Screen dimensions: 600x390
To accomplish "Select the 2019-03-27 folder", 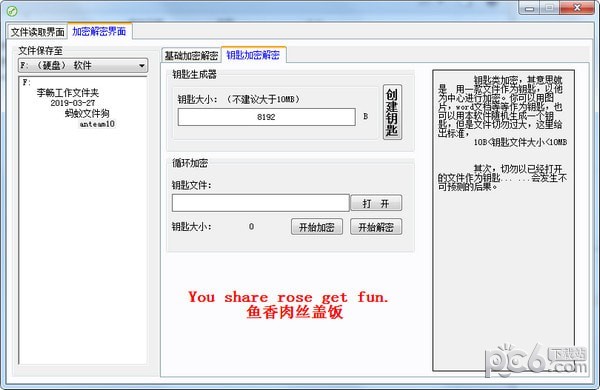I will 73,103.
